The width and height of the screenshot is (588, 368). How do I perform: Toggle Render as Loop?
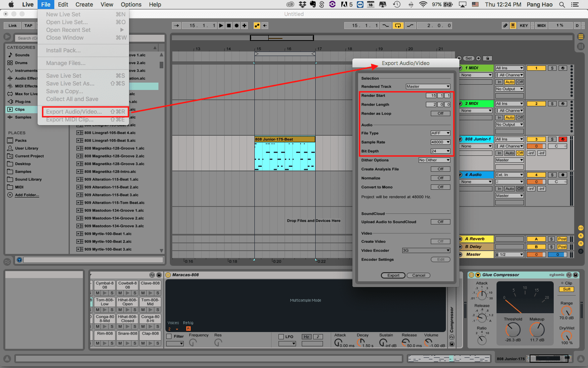(x=441, y=113)
